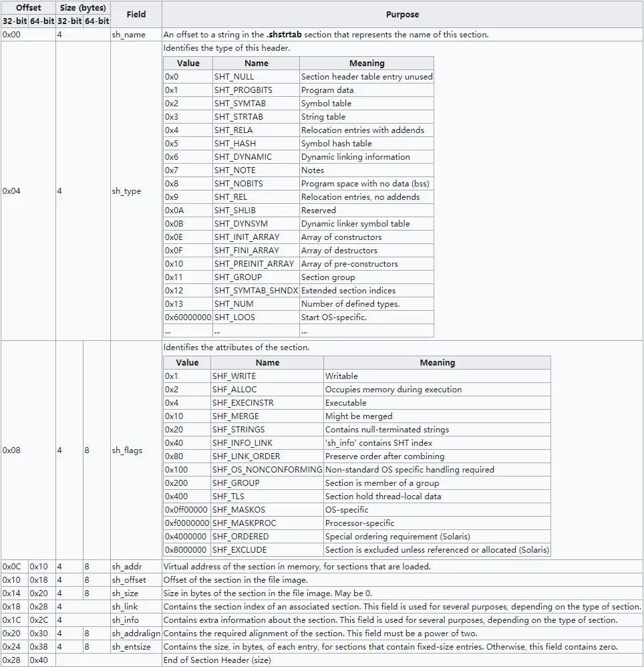The image size is (644, 667).
Task: Click the SHF_MASKPROC name cell
Action: point(267,523)
